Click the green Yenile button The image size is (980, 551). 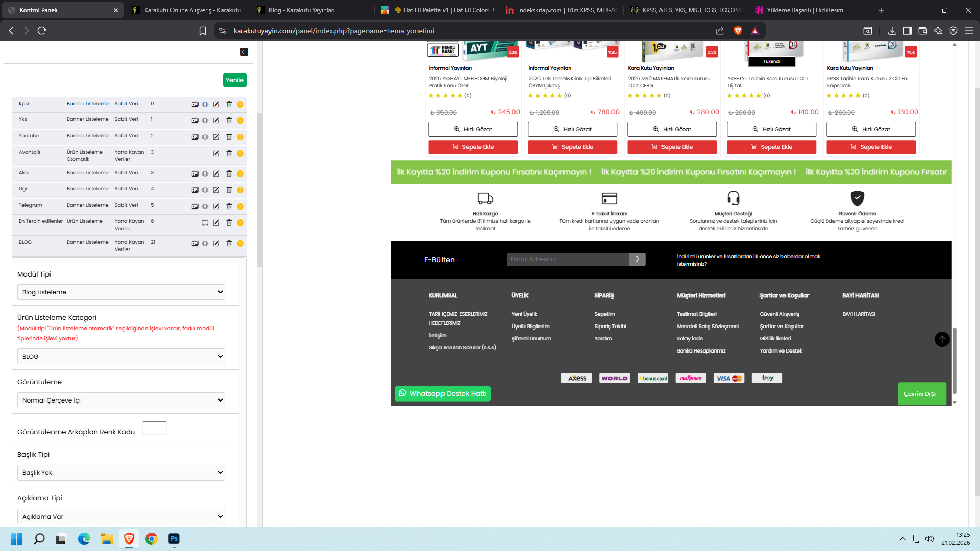tap(235, 80)
